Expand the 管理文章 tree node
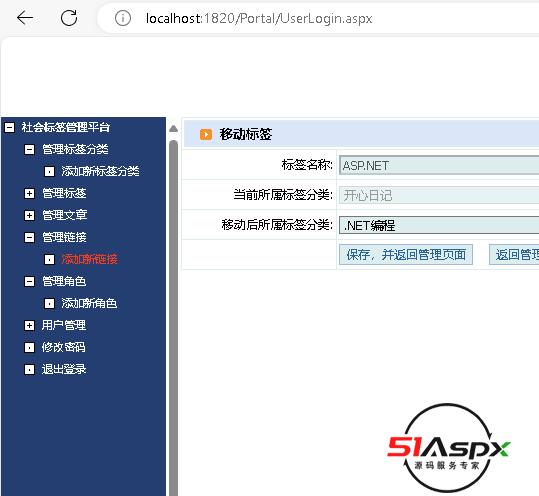This screenshot has height=496, width=539. [x=30, y=216]
